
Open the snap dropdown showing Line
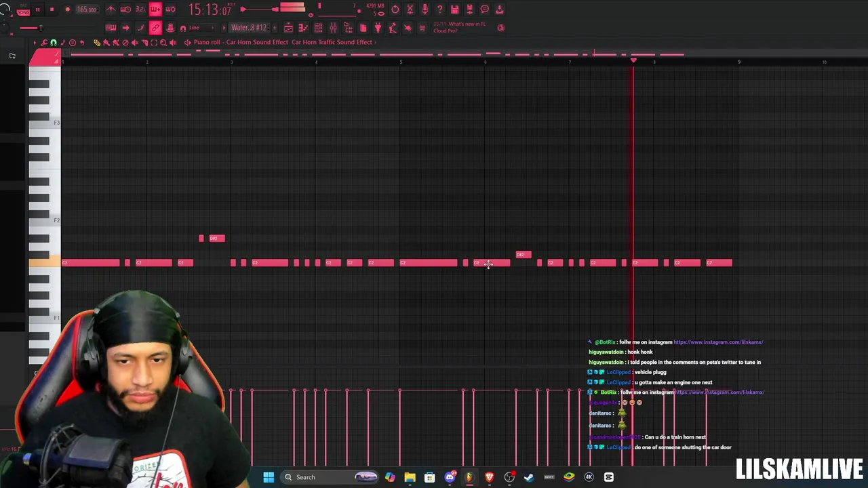click(x=201, y=28)
